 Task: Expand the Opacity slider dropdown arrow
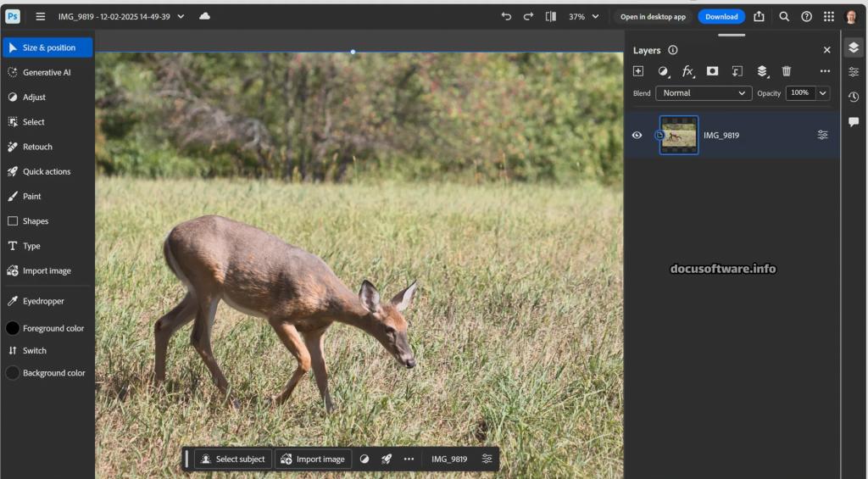[822, 93]
